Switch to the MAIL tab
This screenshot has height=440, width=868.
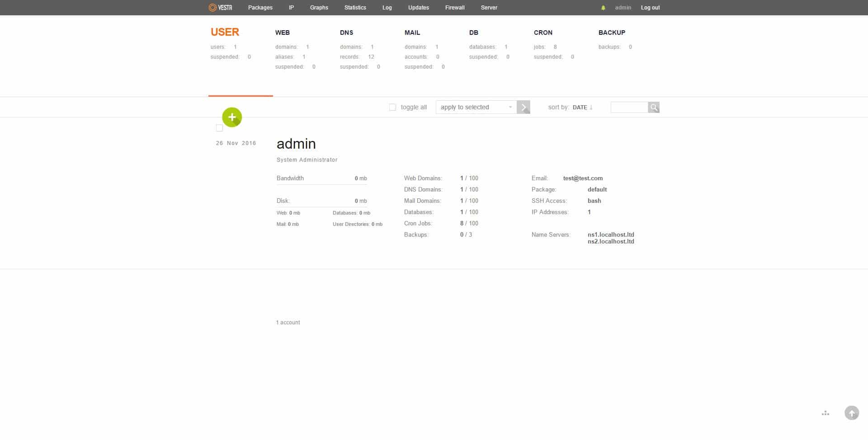(x=412, y=33)
